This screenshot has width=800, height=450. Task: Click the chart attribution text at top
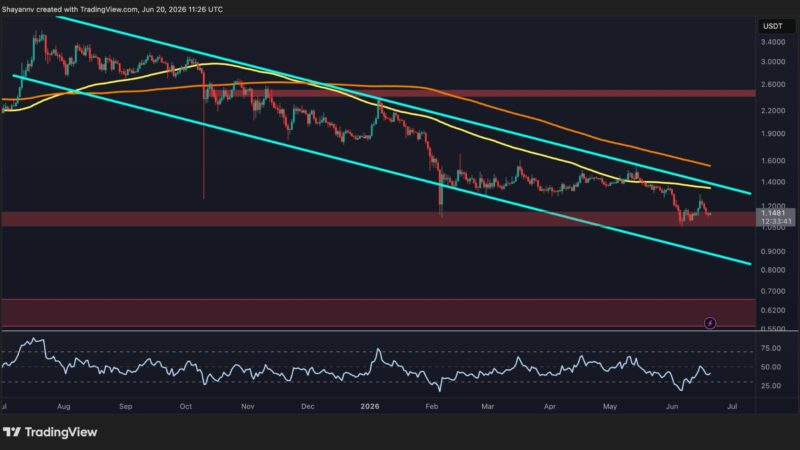[112, 9]
